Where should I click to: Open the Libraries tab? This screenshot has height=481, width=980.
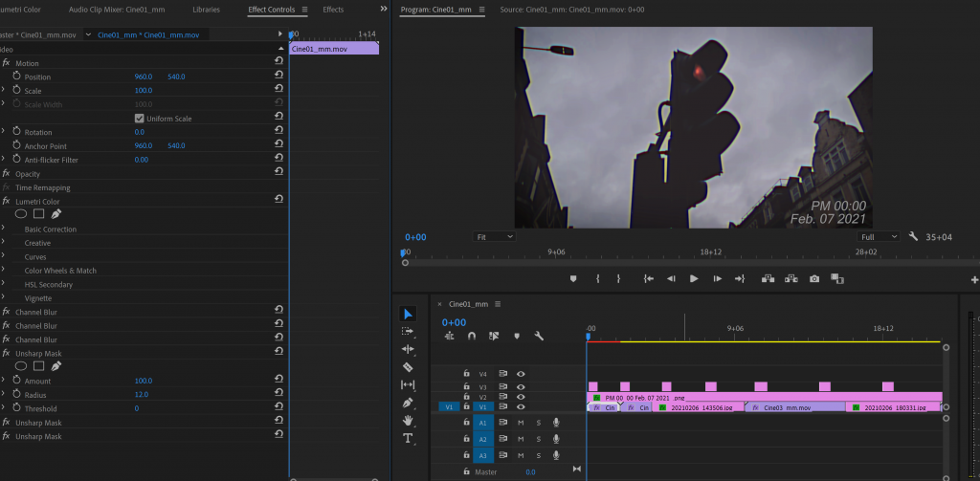coord(207,10)
